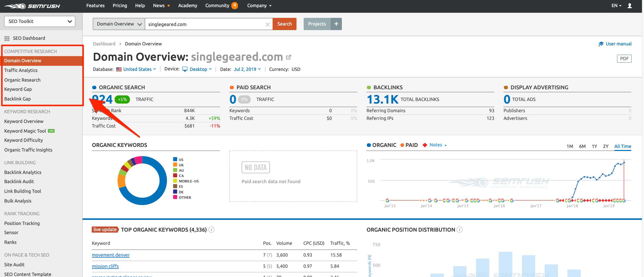
Task: Change the United States database dropdown
Action: tap(140, 69)
